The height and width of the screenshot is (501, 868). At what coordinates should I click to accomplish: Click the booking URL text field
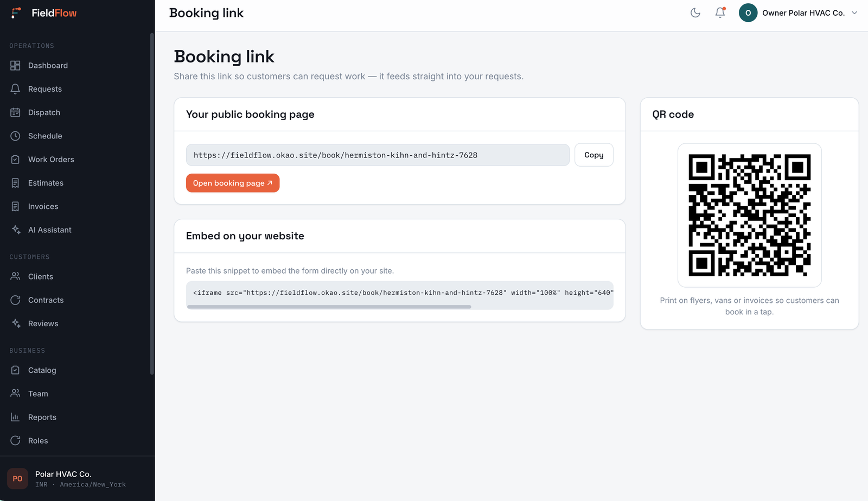[378, 155]
